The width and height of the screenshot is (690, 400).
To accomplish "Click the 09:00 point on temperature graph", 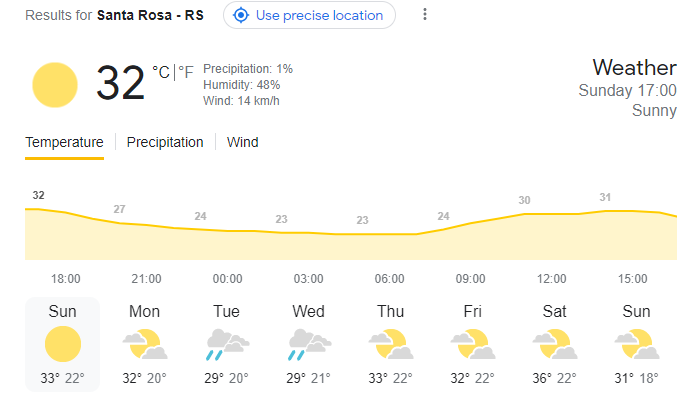I will tap(470, 223).
